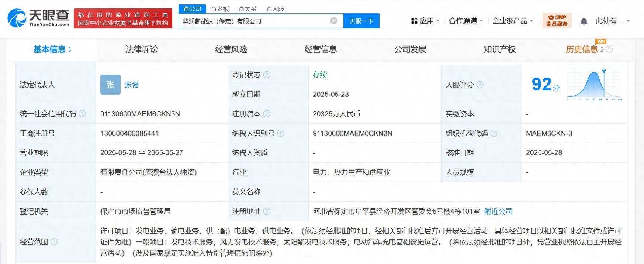Click the company name search input field
The width and height of the screenshot is (644, 264).
pyautogui.click(x=255, y=21)
